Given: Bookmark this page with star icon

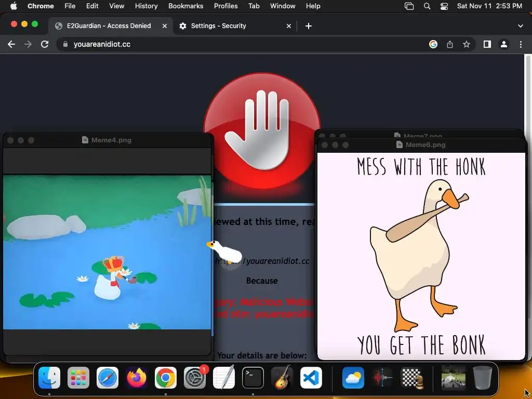Looking at the screenshot, I should tap(467, 45).
